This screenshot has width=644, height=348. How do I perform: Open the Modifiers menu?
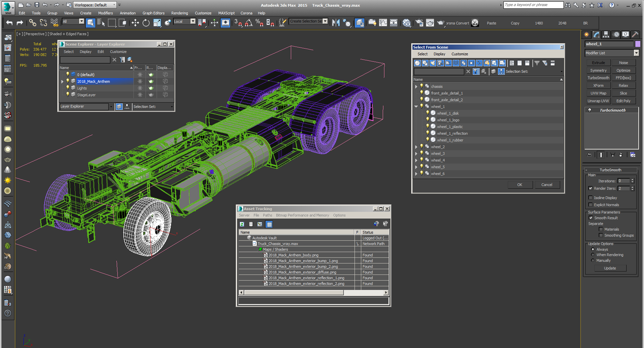click(x=105, y=13)
